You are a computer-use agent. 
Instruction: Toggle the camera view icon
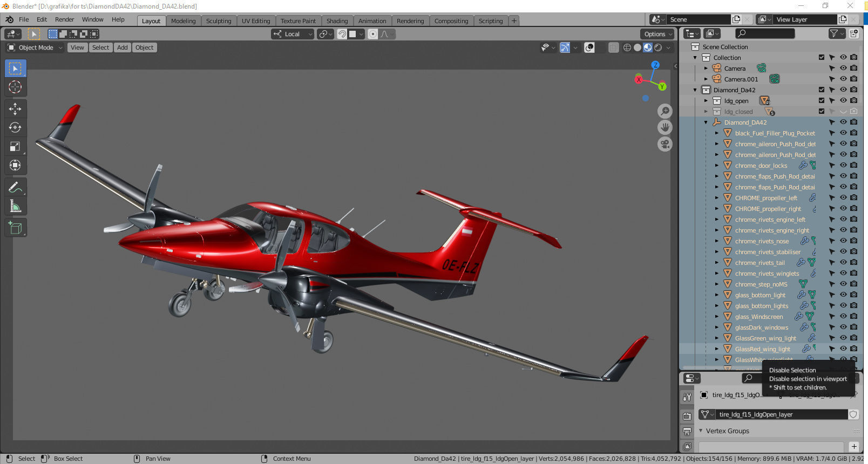(665, 144)
